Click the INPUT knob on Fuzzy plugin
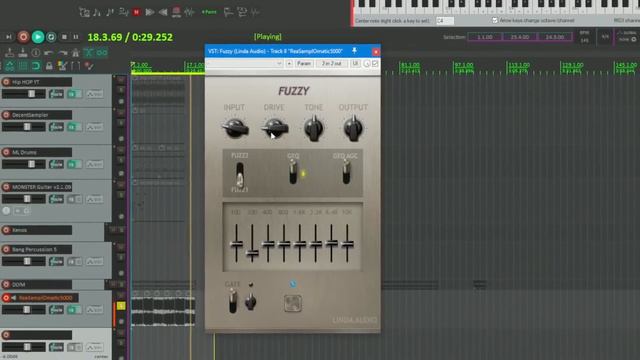 coord(235,129)
